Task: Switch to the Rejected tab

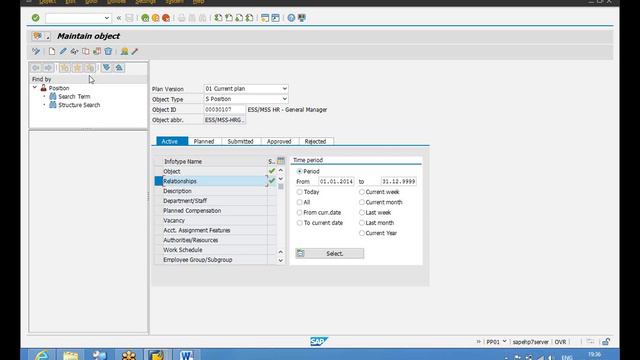Action: (x=316, y=141)
